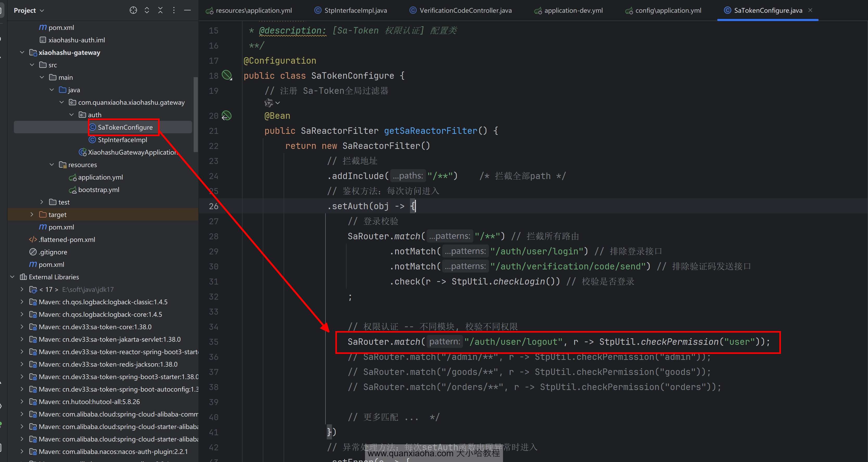The width and height of the screenshot is (868, 462).
Task: Click the gutter bean icon on line 20
Action: pyautogui.click(x=226, y=115)
